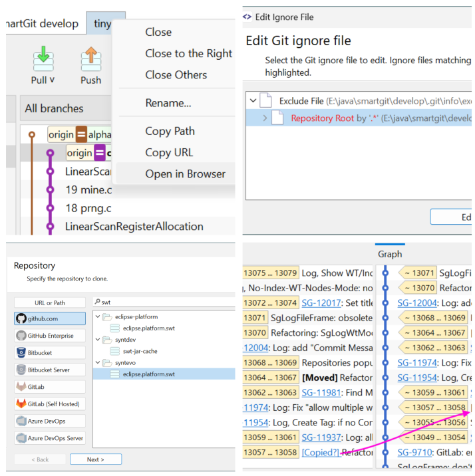Open the SG-11937 issue link

click(x=321, y=437)
